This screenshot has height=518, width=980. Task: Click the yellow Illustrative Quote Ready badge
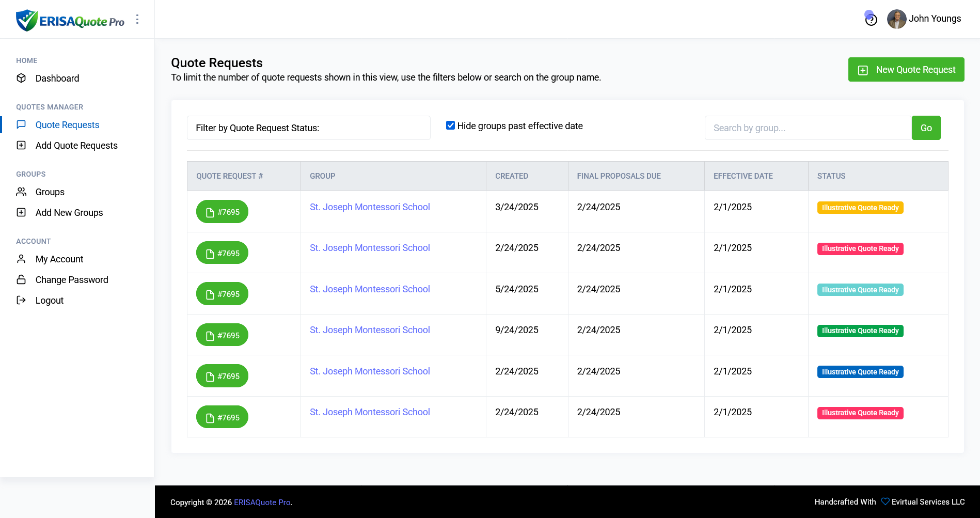860,208
